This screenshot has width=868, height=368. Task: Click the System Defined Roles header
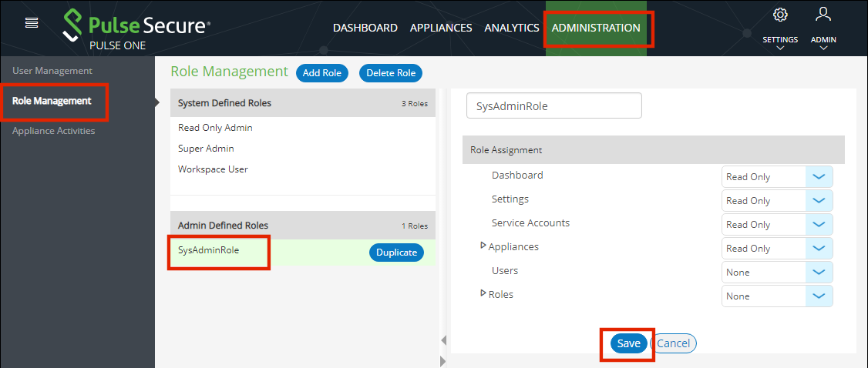(303, 102)
